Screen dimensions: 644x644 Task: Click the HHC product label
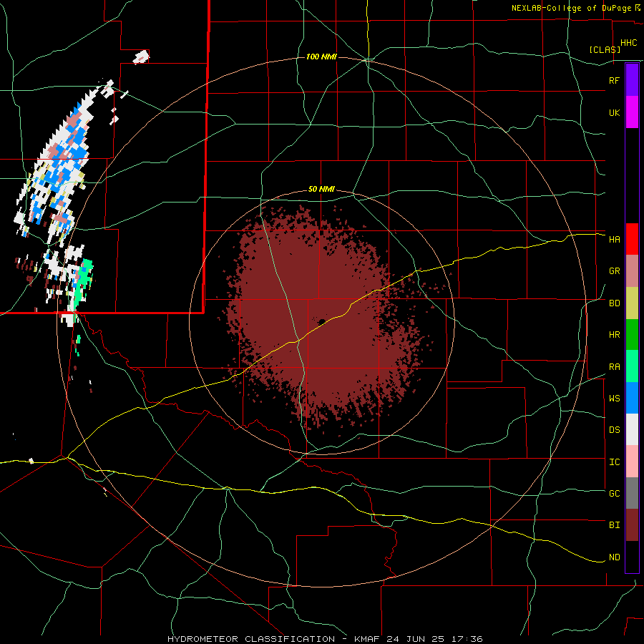click(x=628, y=43)
